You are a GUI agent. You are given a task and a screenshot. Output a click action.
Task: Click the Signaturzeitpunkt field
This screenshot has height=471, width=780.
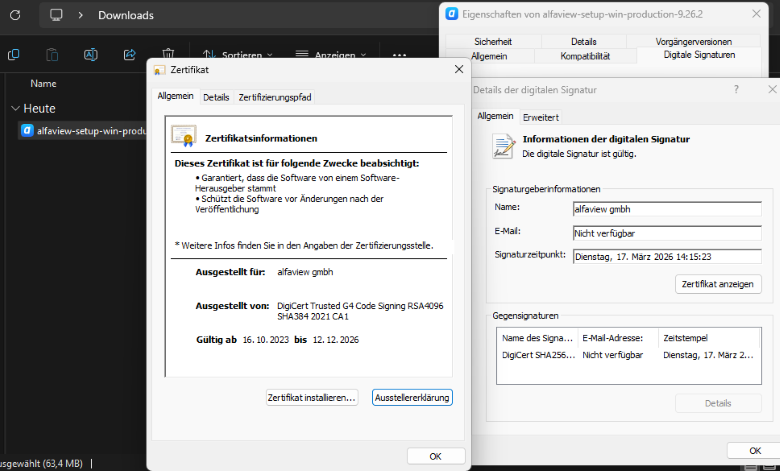pyautogui.click(x=667, y=257)
